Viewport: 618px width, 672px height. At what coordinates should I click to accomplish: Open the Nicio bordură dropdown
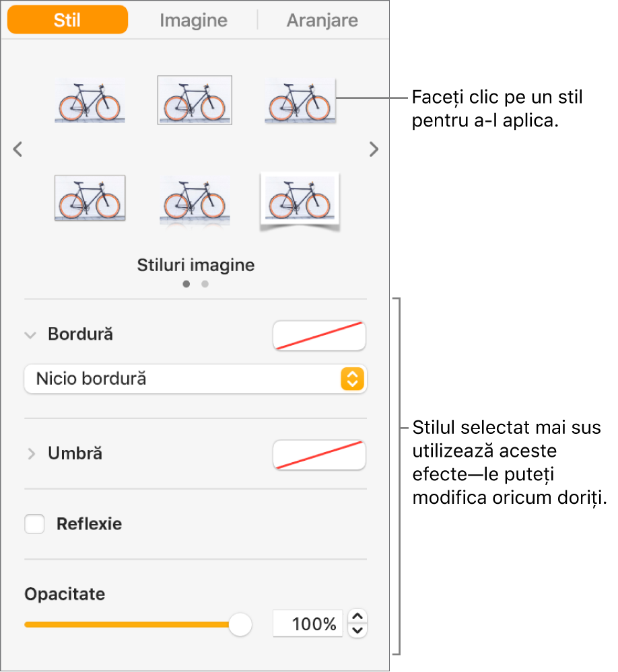point(195,379)
